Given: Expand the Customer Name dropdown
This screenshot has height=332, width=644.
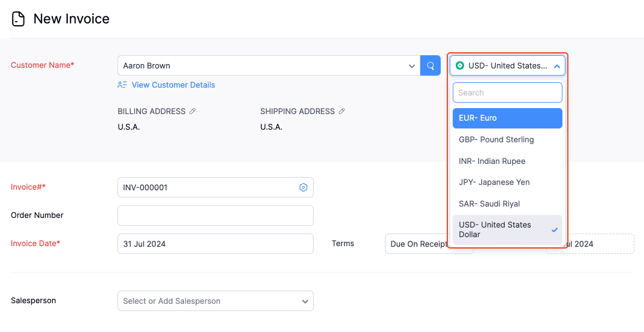Looking at the screenshot, I should coord(412,65).
